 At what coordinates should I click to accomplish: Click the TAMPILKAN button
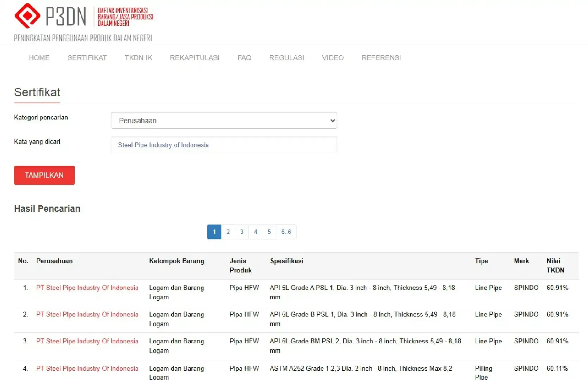click(44, 175)
